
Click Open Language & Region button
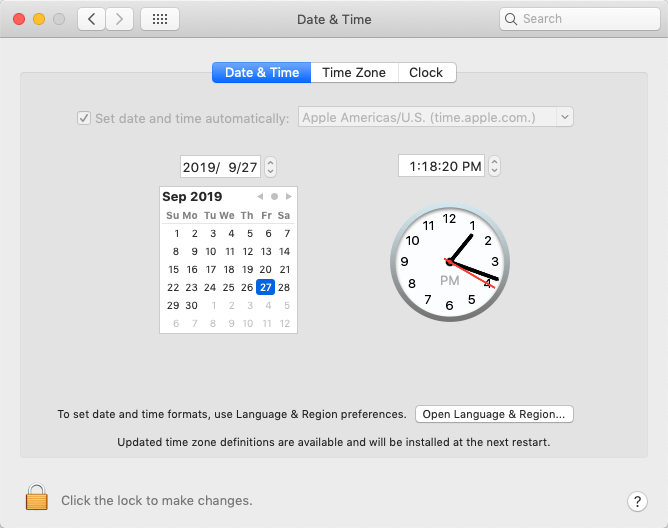(x=494, y=414)
